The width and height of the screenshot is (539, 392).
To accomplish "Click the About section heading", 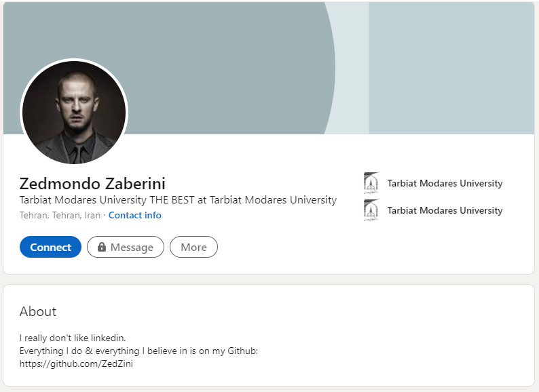I will (38, 312).
